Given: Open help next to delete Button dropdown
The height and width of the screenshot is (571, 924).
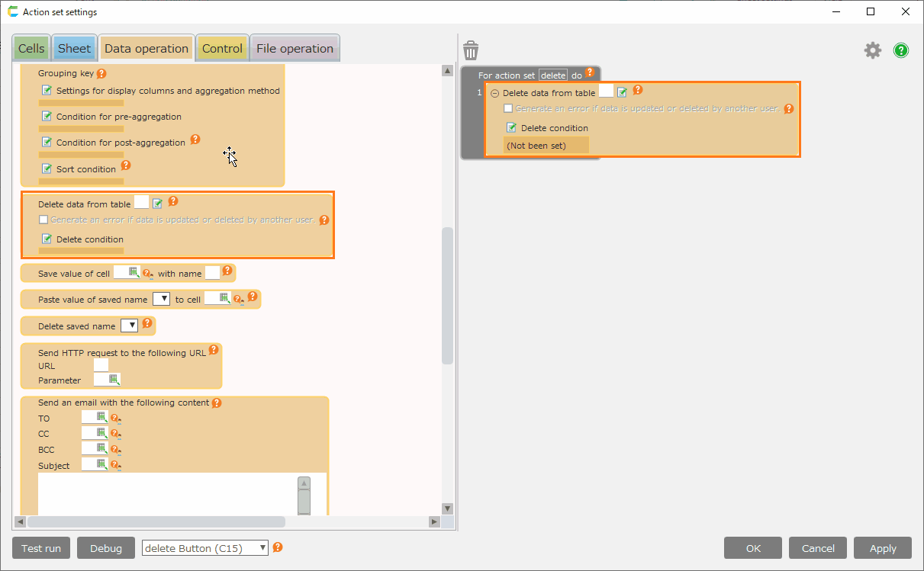Looking at the screenshot, I should point(278,547).
